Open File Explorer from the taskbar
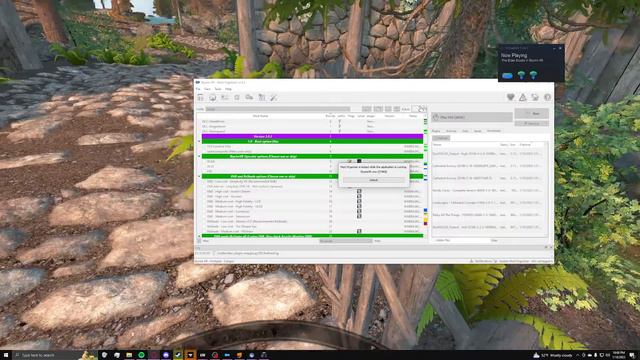Screen dimensions: 640x360 129,355
